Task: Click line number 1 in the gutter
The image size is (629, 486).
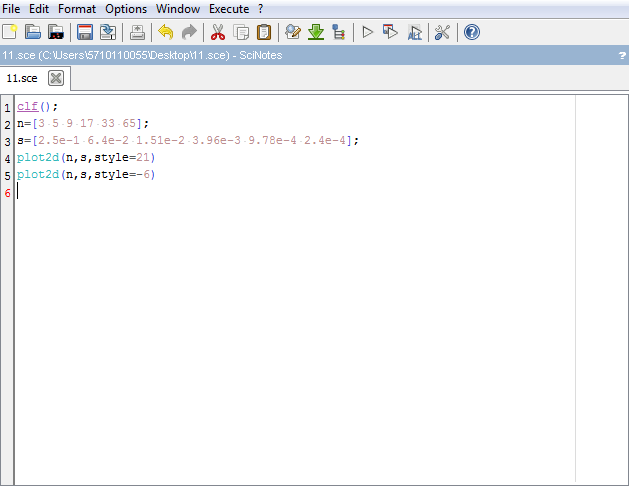Action: pos(7,107)
